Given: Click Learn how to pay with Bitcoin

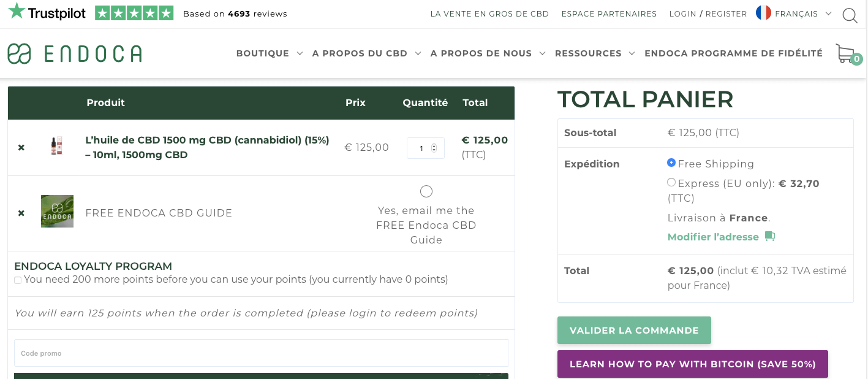Looking at the screenshot, I should (x=693, y=364).
